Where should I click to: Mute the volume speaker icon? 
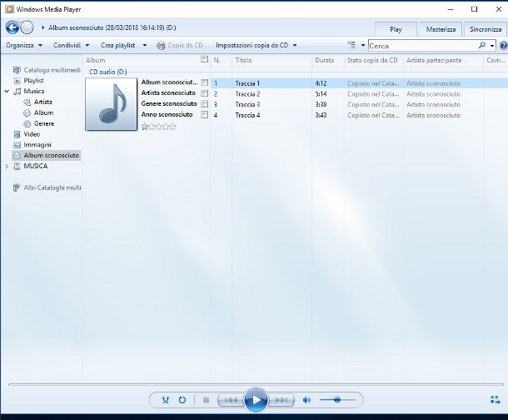[306, 400]
